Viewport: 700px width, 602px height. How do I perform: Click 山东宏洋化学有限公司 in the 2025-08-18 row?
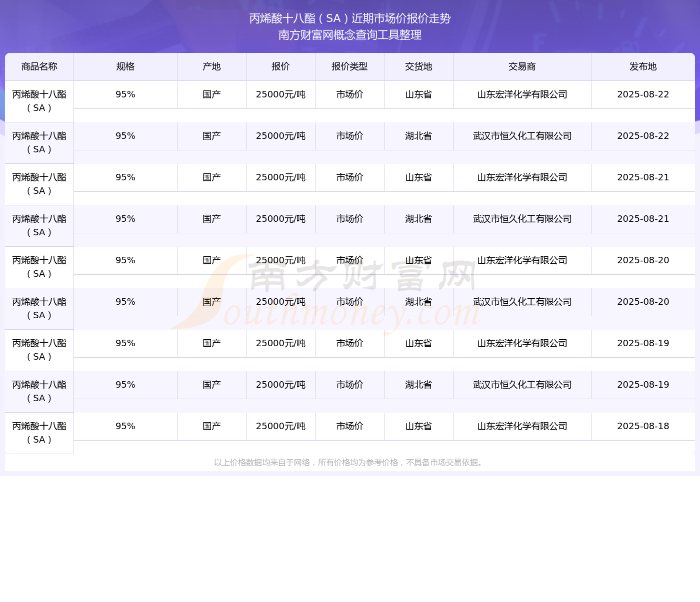[522, 426]
